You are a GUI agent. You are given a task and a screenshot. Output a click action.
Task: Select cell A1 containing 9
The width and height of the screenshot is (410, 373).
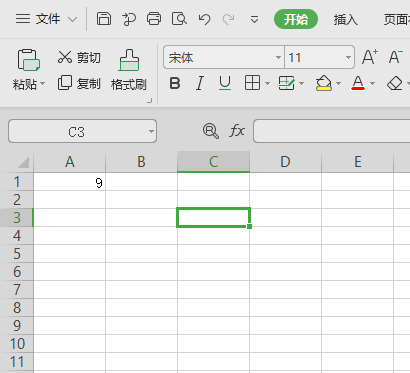pos(69,182)
